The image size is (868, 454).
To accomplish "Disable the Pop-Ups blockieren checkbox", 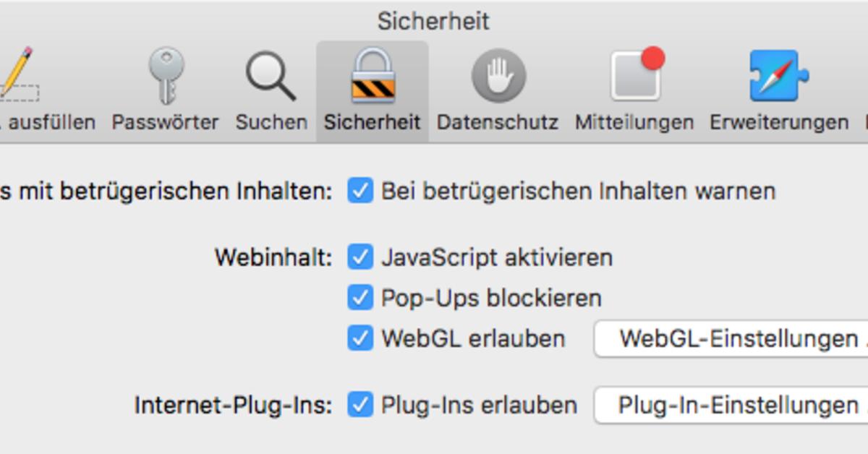I will tap(360, 297).
